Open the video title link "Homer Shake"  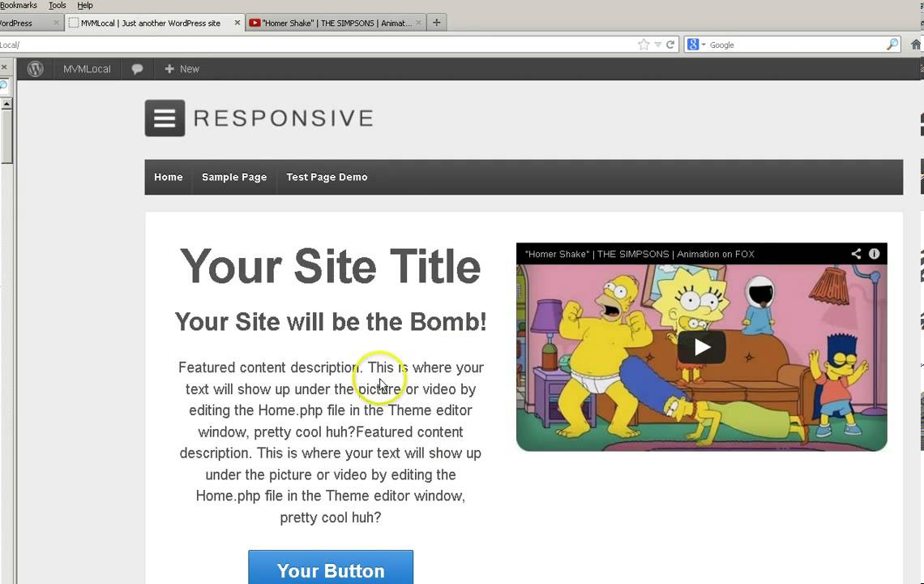(x=640, y=254)
